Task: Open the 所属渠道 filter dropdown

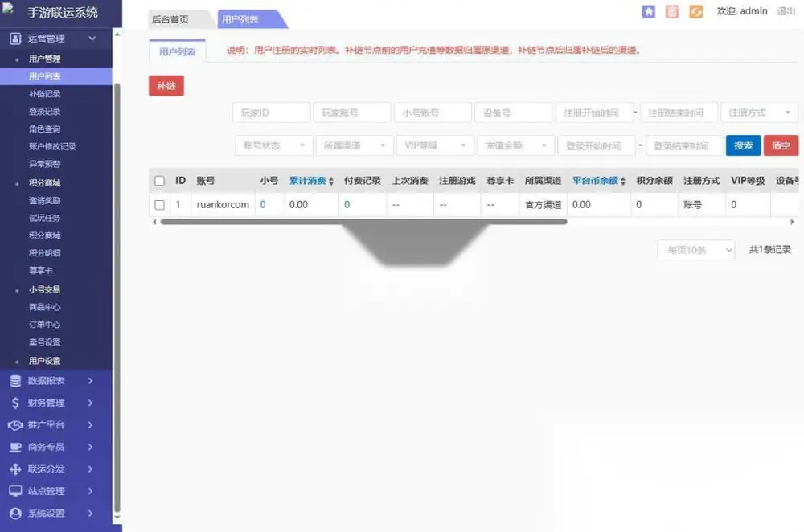Action: click(x=355, y=145)
